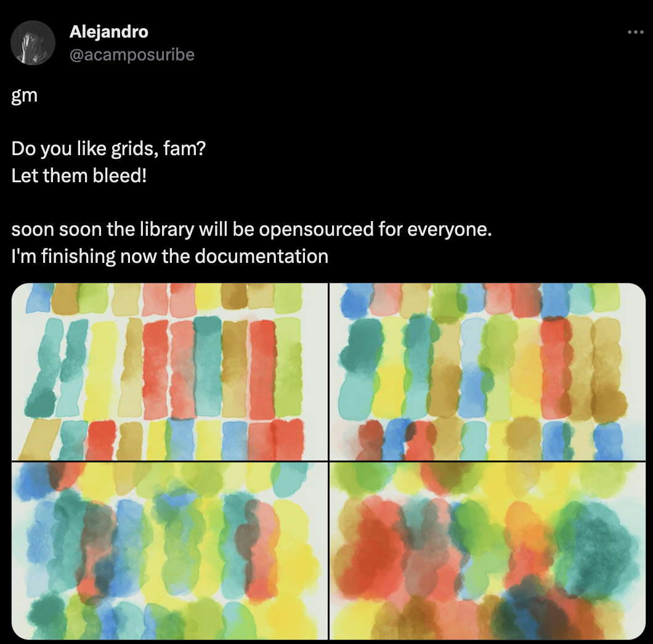
Task: View the top-right watercolor grid image
Action: [487, 371]
